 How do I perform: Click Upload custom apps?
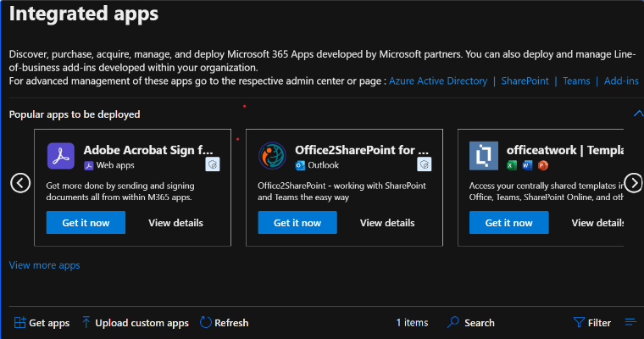[135, 323]
